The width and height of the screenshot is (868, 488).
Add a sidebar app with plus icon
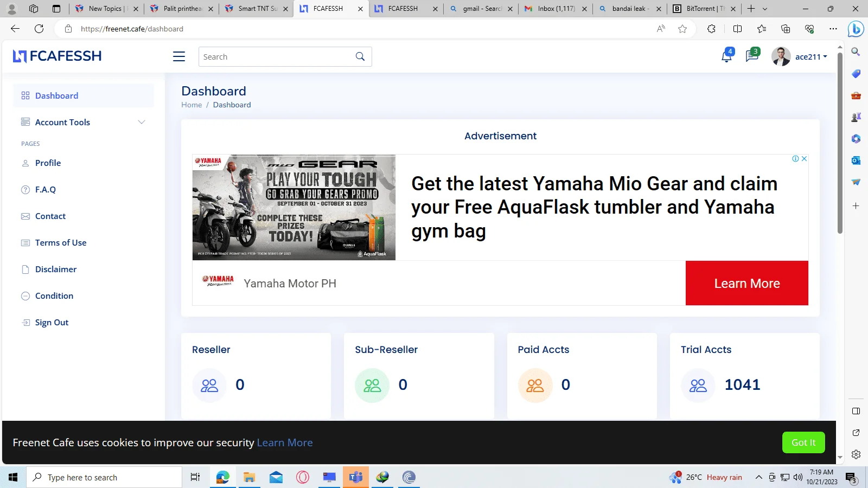pos(856,206)
